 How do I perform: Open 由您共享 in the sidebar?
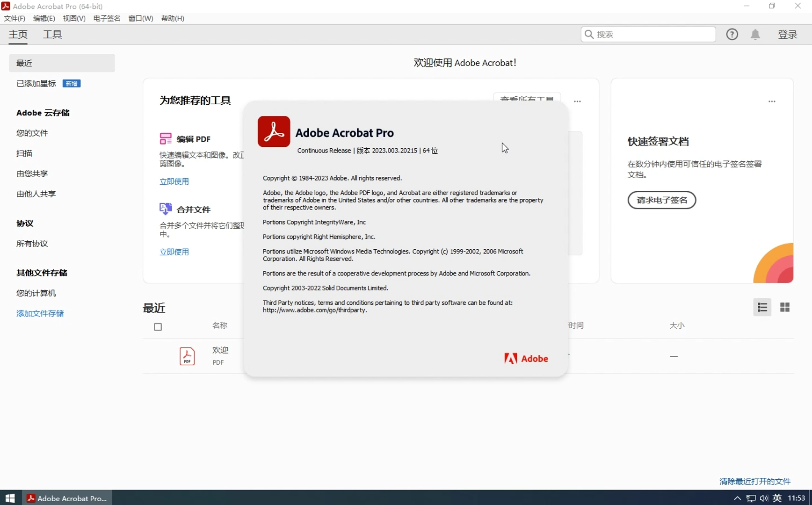pyautogui.click(x=32, y=173)
